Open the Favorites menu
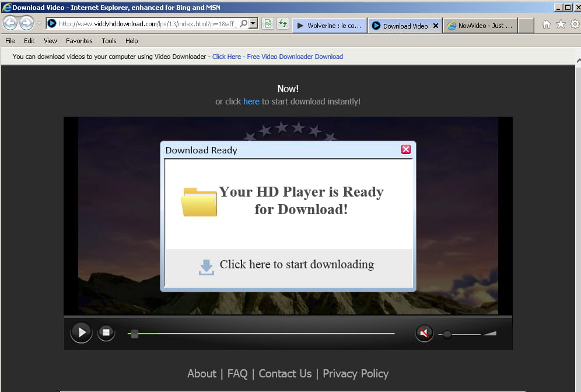 79,41
